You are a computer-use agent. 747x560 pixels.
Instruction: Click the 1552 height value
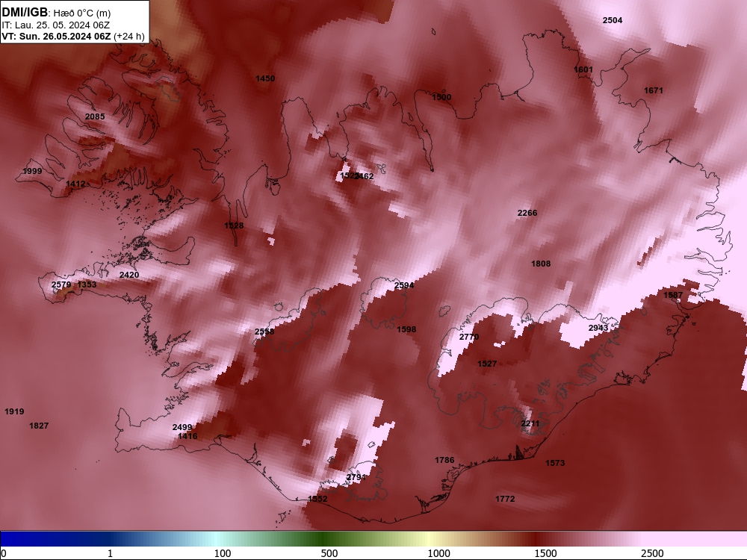(317, 499)
